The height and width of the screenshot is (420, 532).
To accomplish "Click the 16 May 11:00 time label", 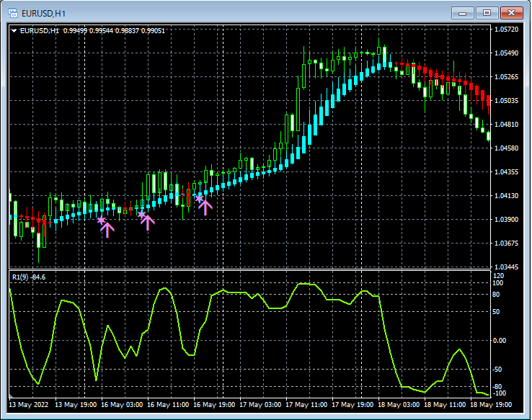I will click(x=168, y=404).
